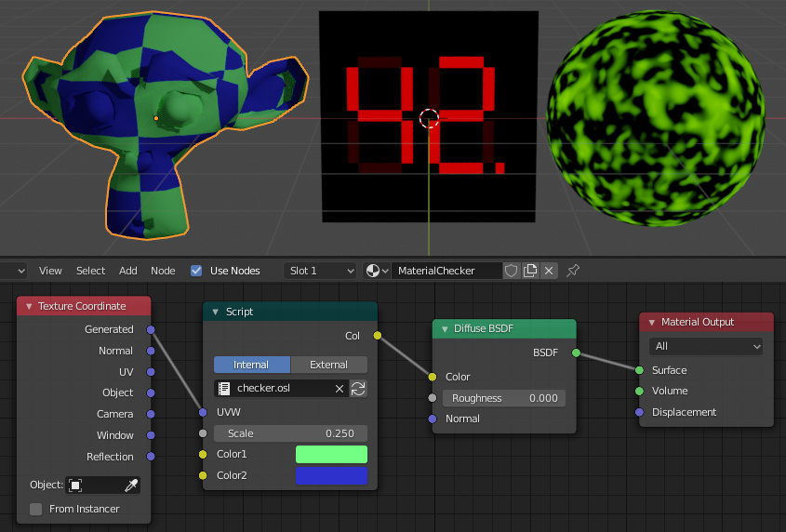786x532 pixels.
Task: Pick object with the eyedropper icon
Action: (131, 485)
